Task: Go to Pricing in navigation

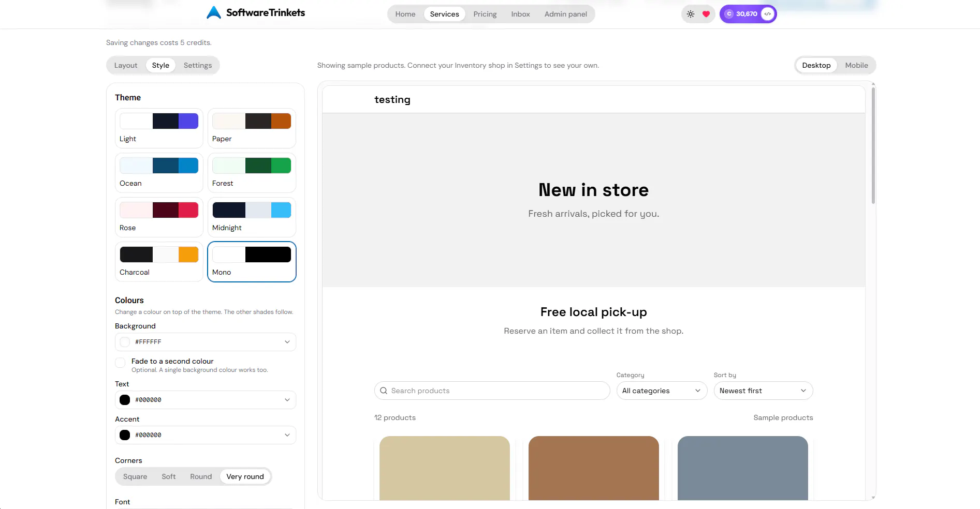Action: click(485, 14)
